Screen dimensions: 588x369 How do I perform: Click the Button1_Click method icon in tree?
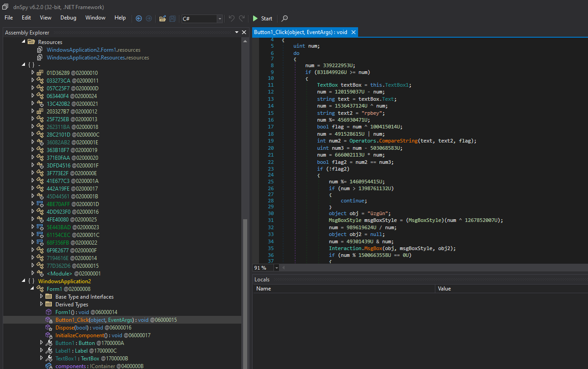point(49,320)
